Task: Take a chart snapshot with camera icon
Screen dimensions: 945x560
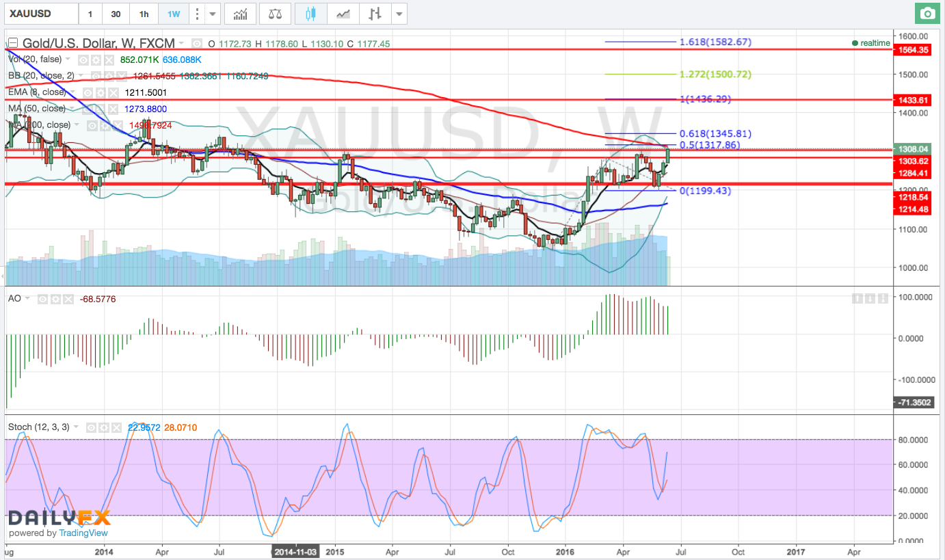Action: click(x=927, y=14)
